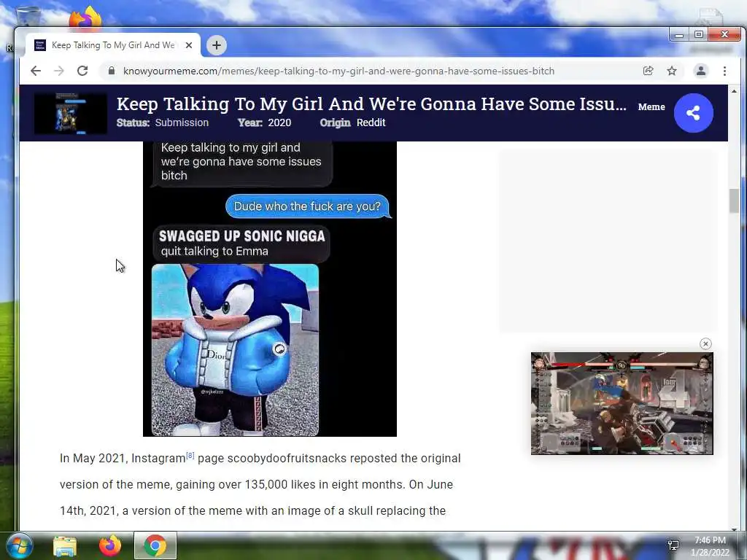
Task: Close the Keep Talking To My Girl tab
Action: coord(189,45)
